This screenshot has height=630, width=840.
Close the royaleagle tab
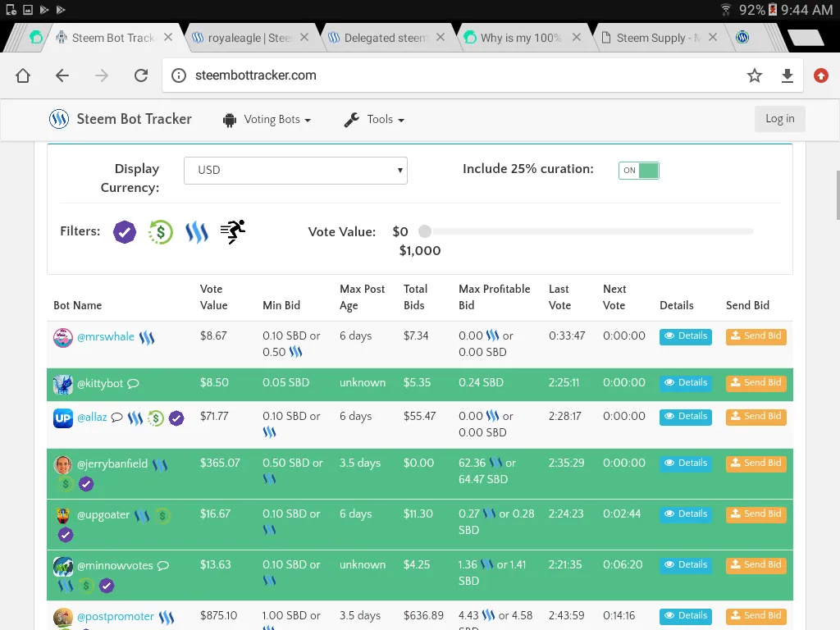tap(304, 37)
